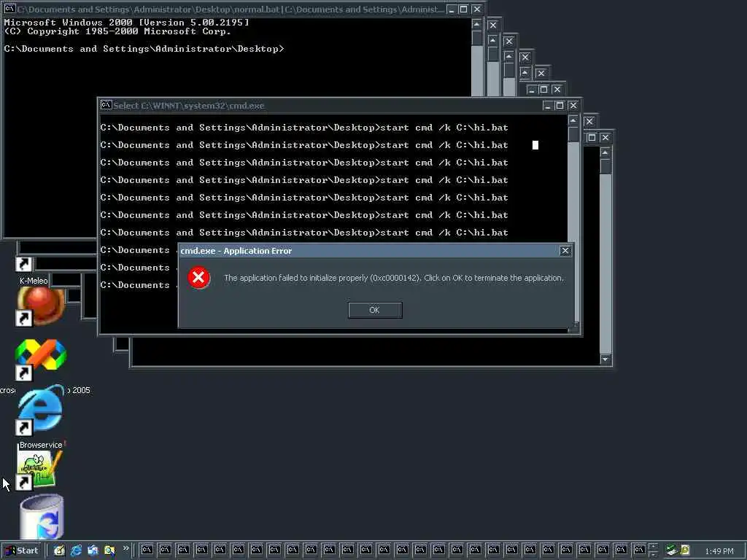Click the prompt line in normal.bat window
The width and height of the screenshot is (747, 560).
coord(144,49)
